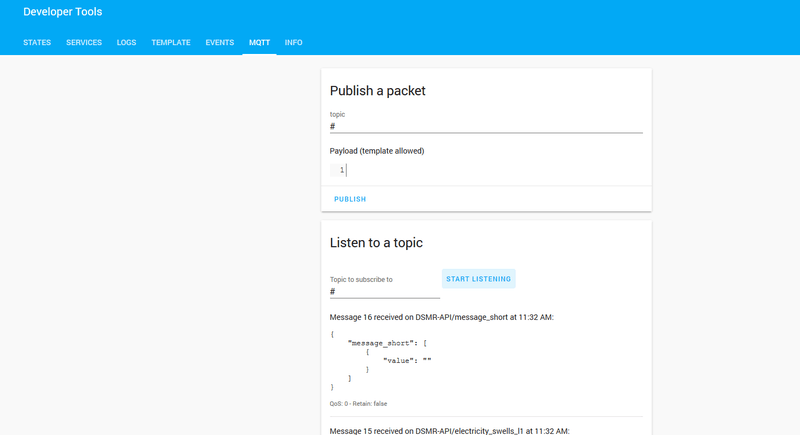Focus the publish topic input field
Screen dimensions: 800x435
486,126
